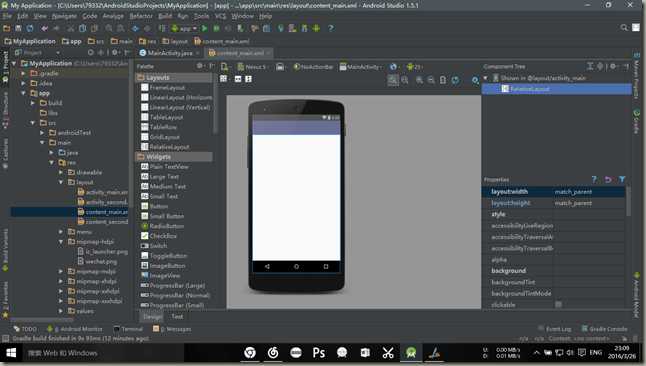Screen dimensions: 646x366
Task: Collapse the MyApplication project root
Action: click(x=14, y=63)
